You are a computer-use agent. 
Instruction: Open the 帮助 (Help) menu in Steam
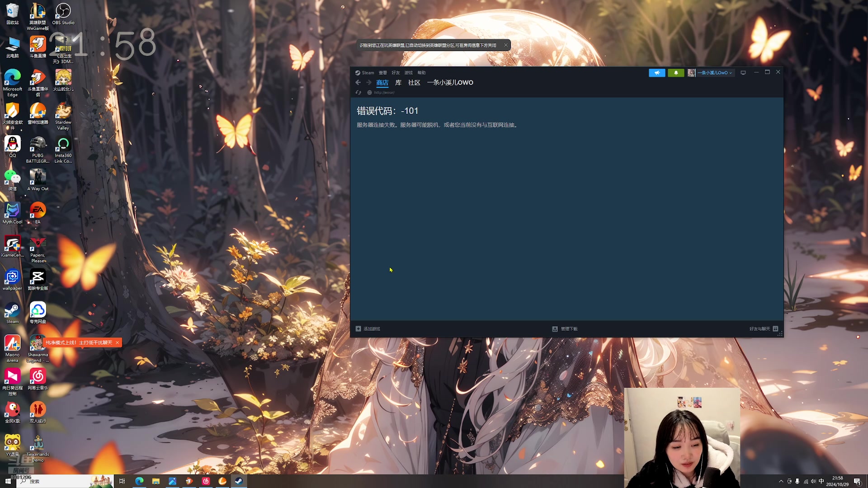click(x=421, y=73)
